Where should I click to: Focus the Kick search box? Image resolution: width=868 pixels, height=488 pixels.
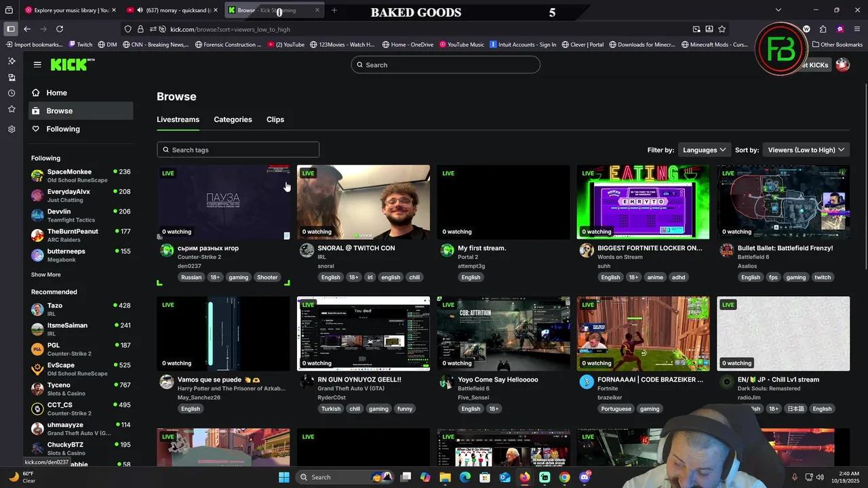445,65
